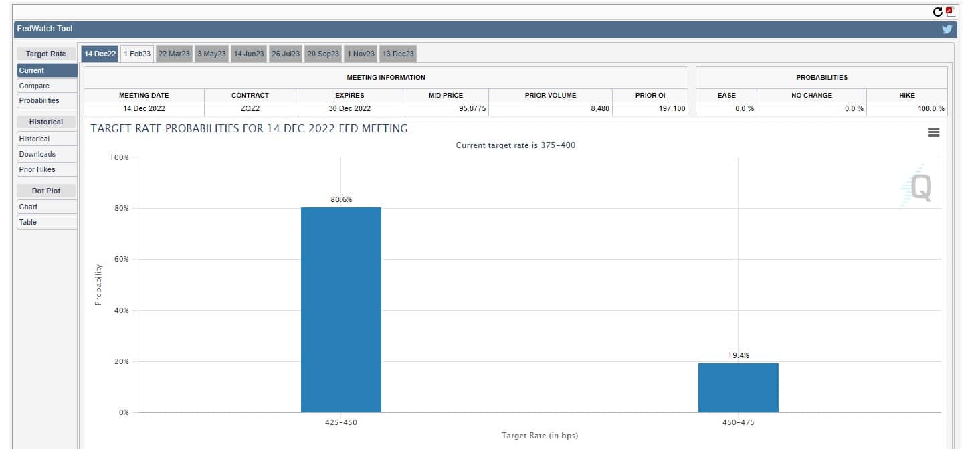Click the Target Rate sidebar header
Viewport: 980px width, 449px height.
tap(46, 54)
